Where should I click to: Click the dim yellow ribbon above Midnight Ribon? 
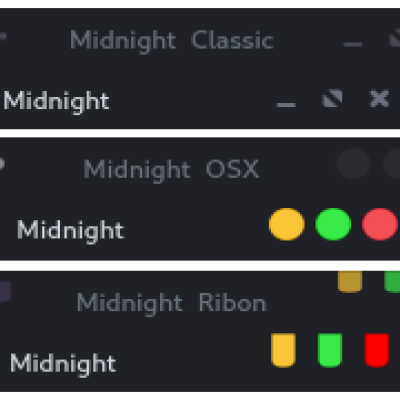click(350, 282)
